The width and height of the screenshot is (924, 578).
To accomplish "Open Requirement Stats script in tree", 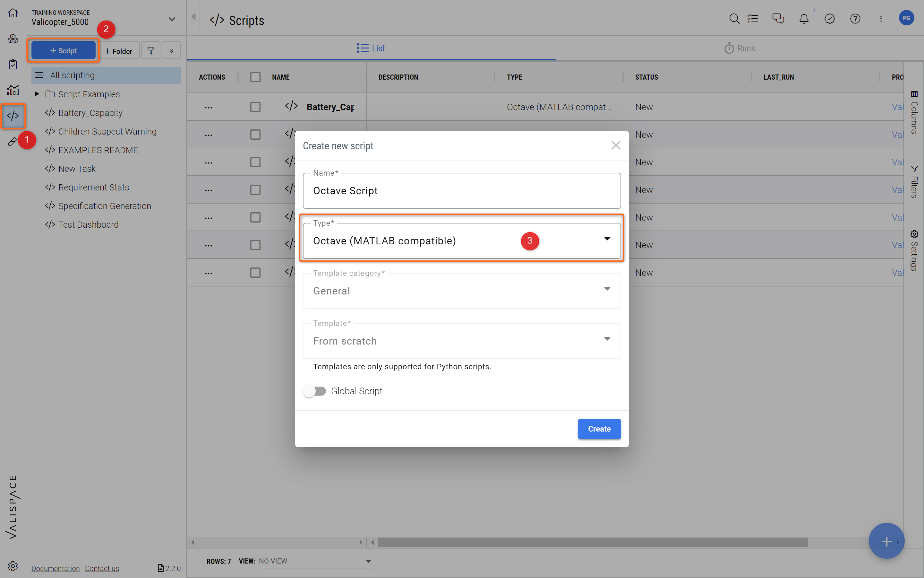I will point(93,187).
